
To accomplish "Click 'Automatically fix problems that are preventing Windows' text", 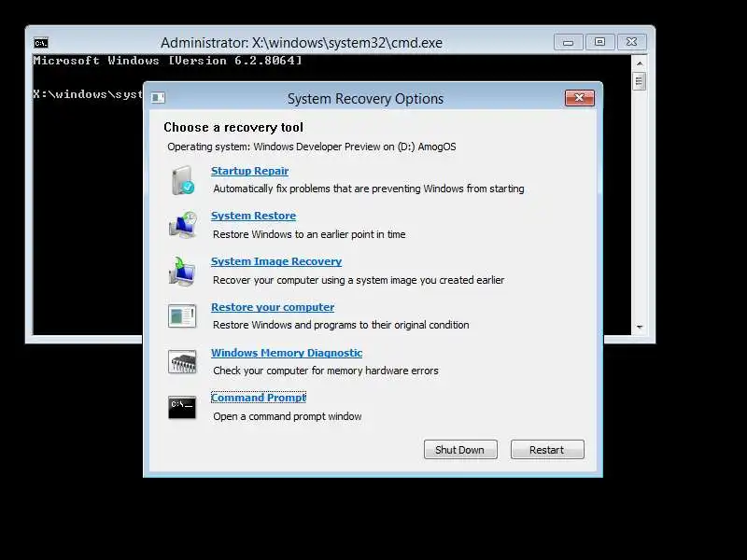I will coord(368,189).
